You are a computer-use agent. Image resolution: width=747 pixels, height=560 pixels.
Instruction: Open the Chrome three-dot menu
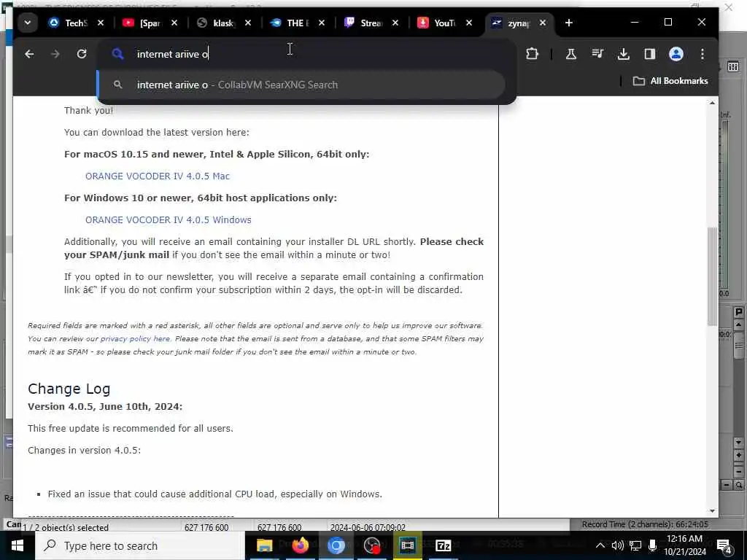pos(703,54)
